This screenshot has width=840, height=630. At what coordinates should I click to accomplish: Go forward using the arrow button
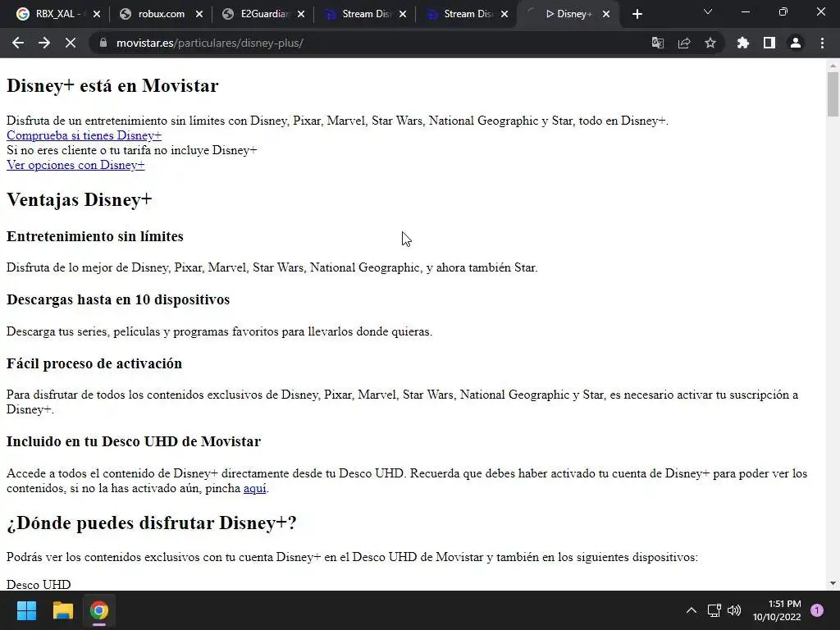(x=44, y=43)
